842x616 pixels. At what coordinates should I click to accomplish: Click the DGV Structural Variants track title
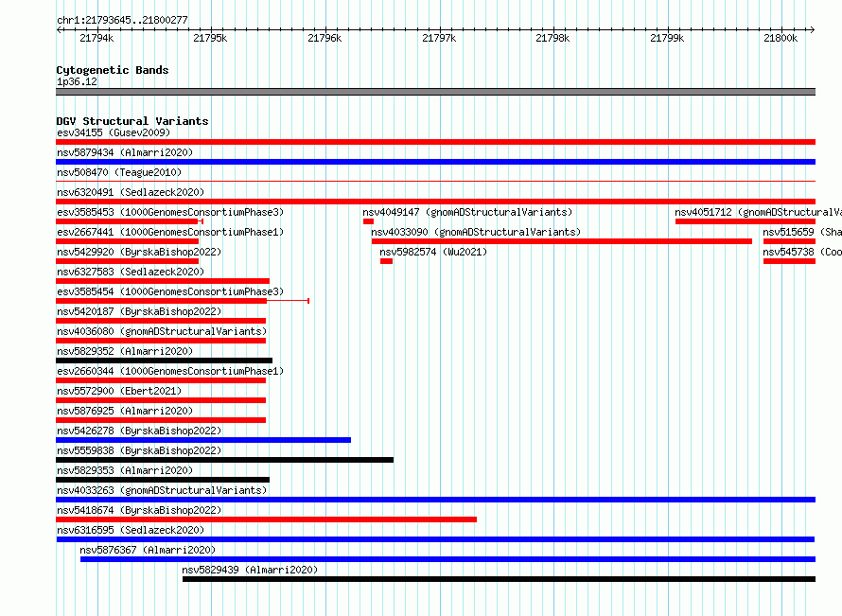[132, 121]
